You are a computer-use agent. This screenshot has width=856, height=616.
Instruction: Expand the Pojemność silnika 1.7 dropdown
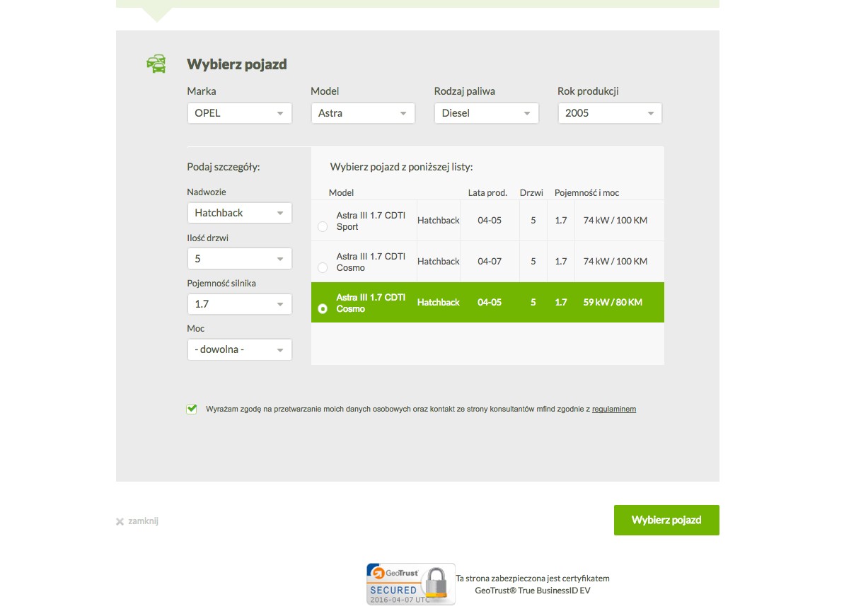pyautogui.click(x=239, y=304)
